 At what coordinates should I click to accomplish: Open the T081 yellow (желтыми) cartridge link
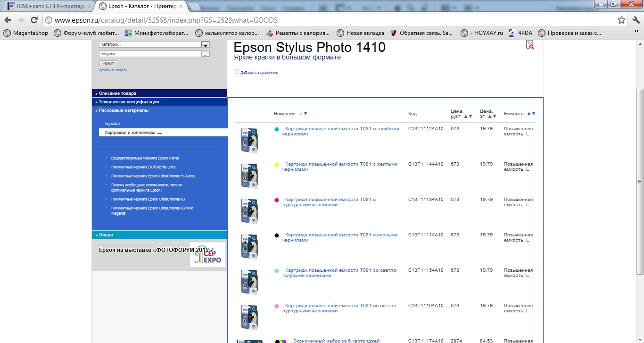(340, 167)
